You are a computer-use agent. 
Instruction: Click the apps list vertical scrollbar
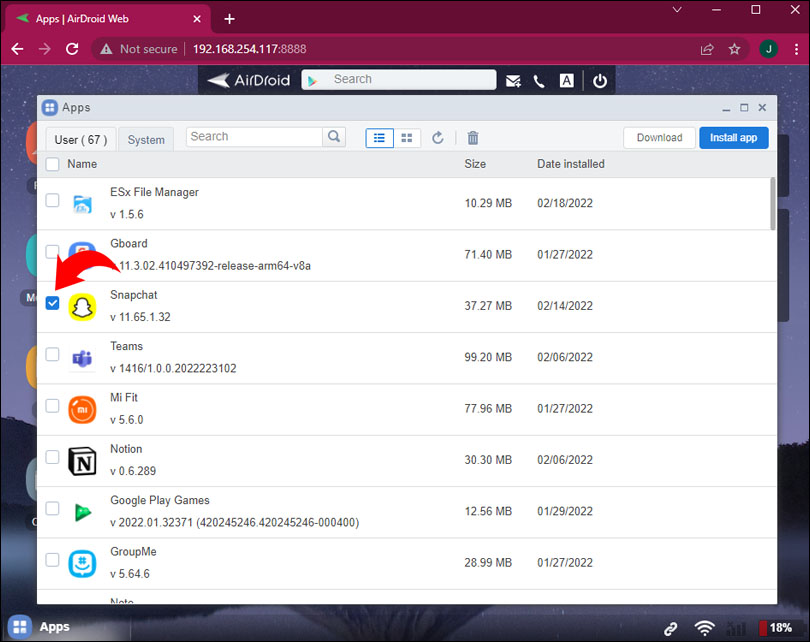click(x=772, y=204)
